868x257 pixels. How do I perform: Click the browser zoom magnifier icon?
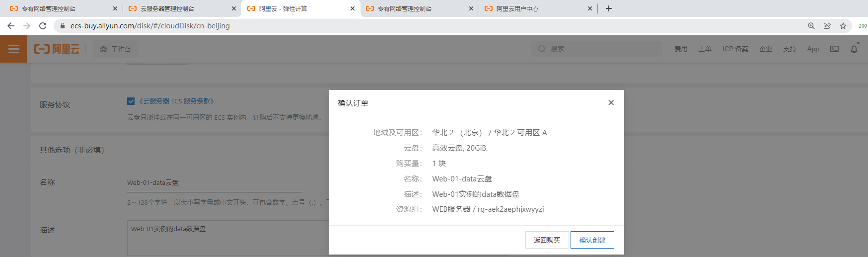tap(811, 26)
